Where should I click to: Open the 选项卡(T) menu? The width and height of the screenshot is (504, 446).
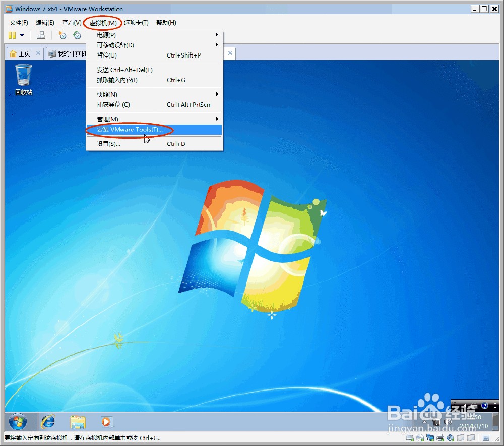click(x=136, y=23)
